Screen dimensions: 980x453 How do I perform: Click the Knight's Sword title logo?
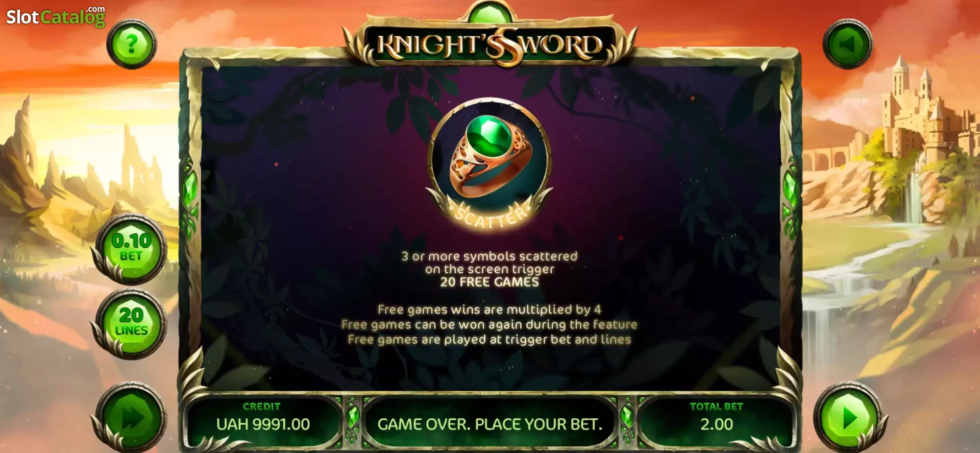(x=489, y=45)
